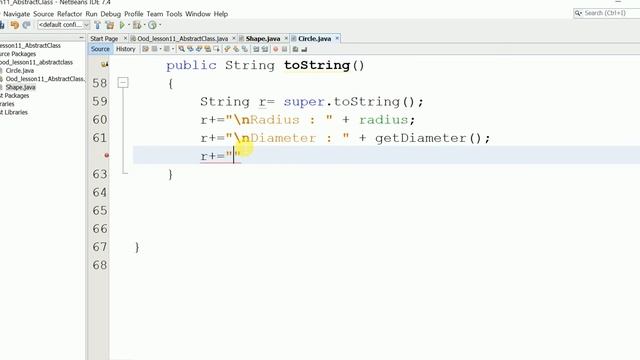The image size is (640, 360).
Task: Click the Stop Macro Recording icon
Action: [x=284, y=49]
